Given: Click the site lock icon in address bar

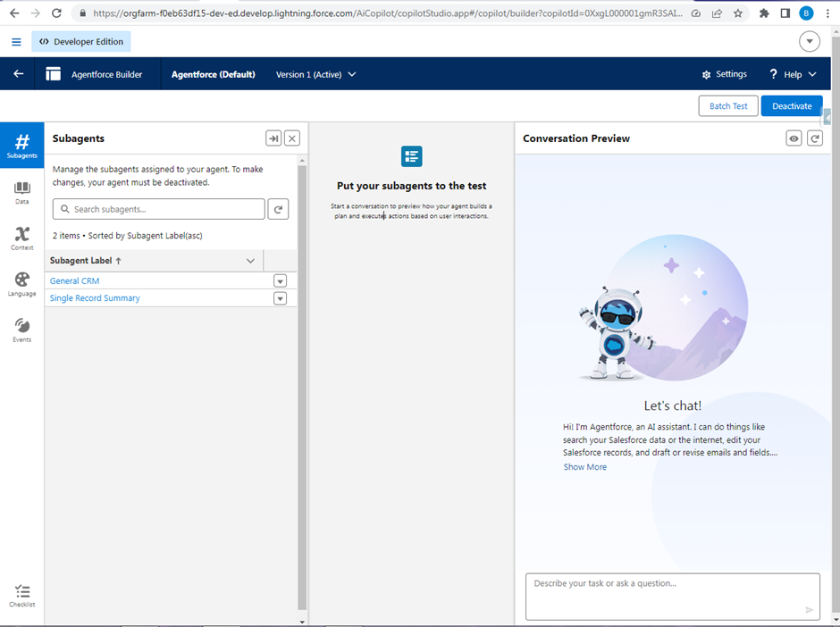Looking at the screenshot, I should coord(82,13).
